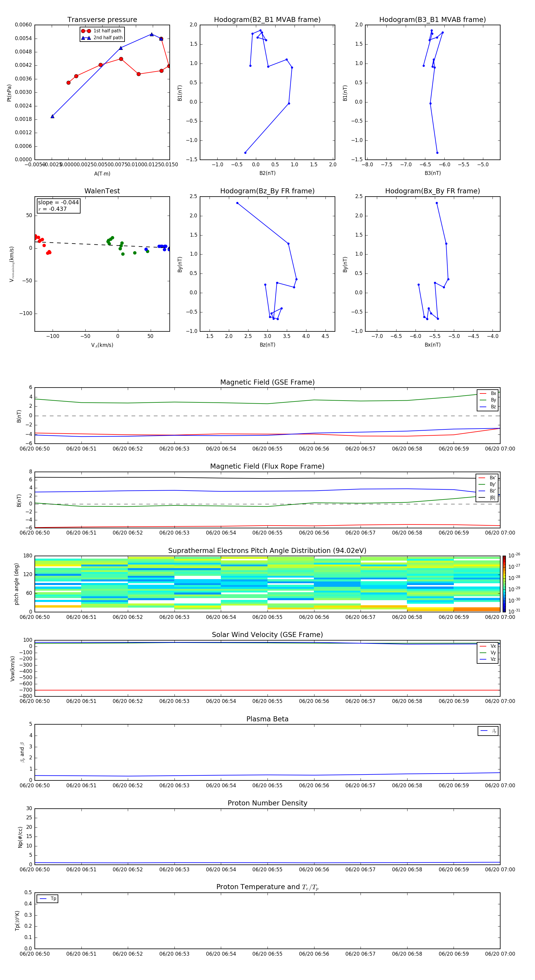Click the "Proton Number Density" title
Image resolution: width=535 pixels, height=980 pixels.
(x=267, y=803)
